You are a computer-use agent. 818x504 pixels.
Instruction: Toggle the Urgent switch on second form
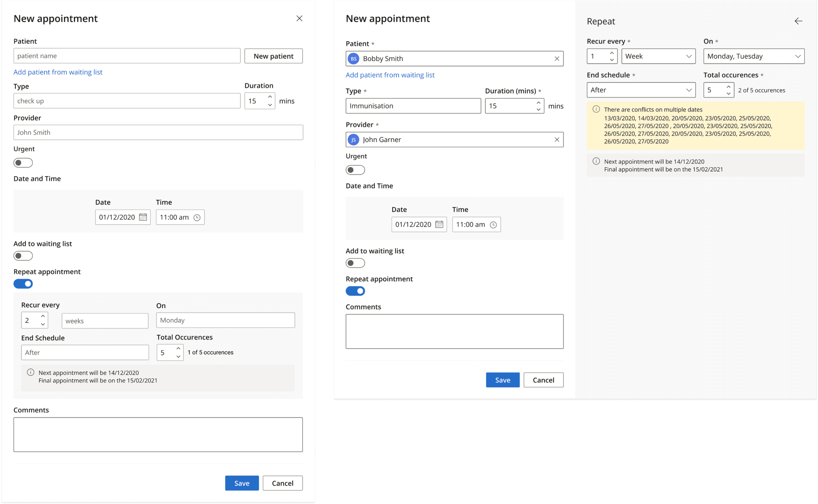coord(355,170)
